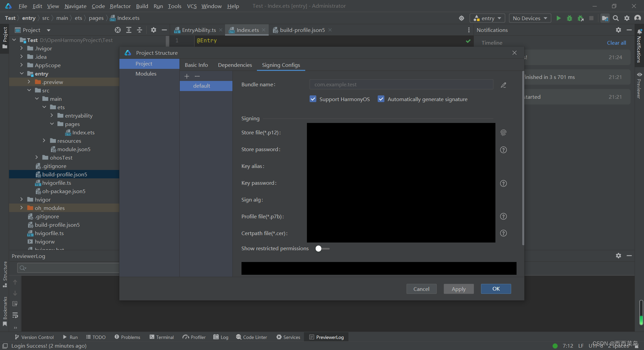
Task: Expand the resources folder
Action: (44, 141)
